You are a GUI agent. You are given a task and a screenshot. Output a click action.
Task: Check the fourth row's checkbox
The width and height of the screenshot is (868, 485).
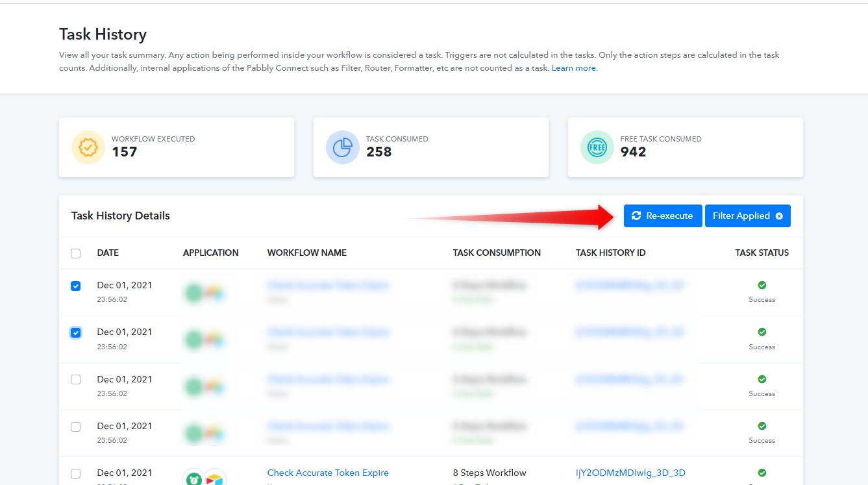[76, 427]
